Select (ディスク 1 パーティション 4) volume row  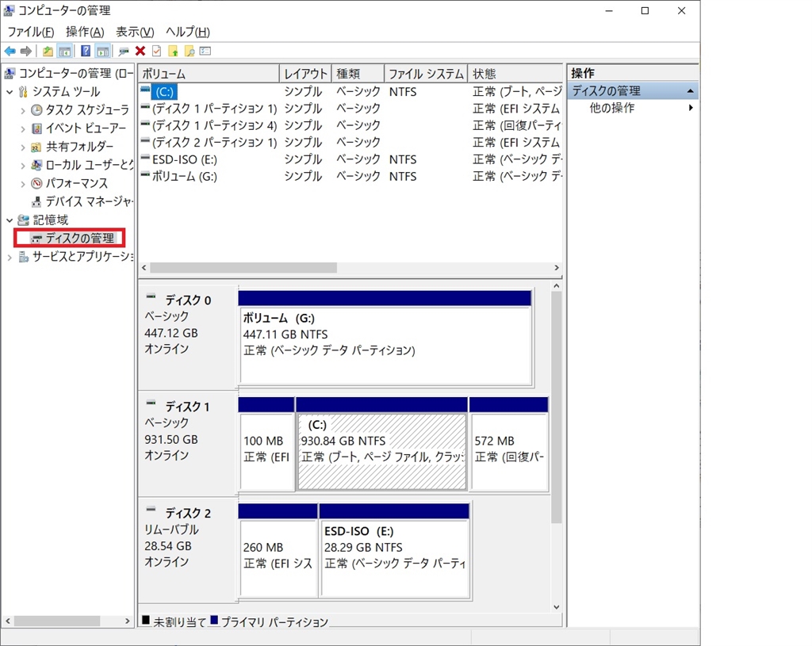tap(350, 126)
